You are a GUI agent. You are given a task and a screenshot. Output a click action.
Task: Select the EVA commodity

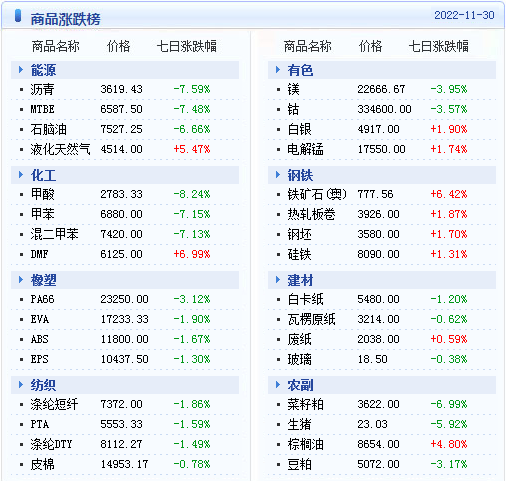[40, 319]
